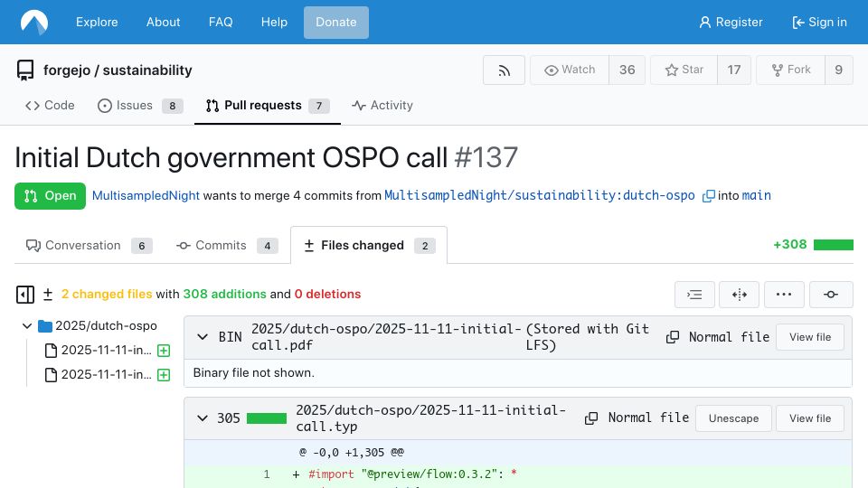The height and width of the screenshot is (488, 868).
Task: Collapse the initial-call.pdf diff section
Action: 203,337
